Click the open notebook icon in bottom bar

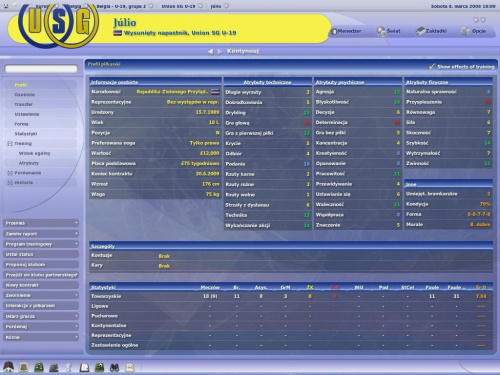pos(84,367)
